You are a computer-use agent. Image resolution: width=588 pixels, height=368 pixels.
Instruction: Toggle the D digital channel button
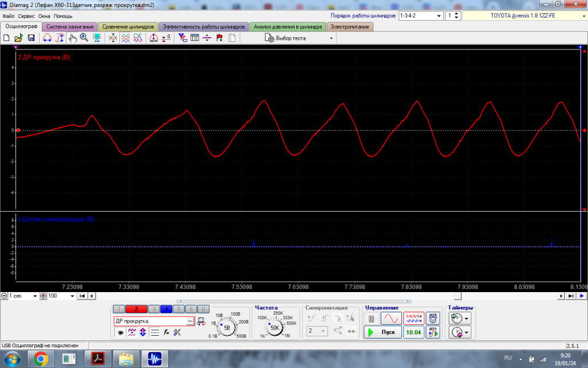(x=203, y=309)
